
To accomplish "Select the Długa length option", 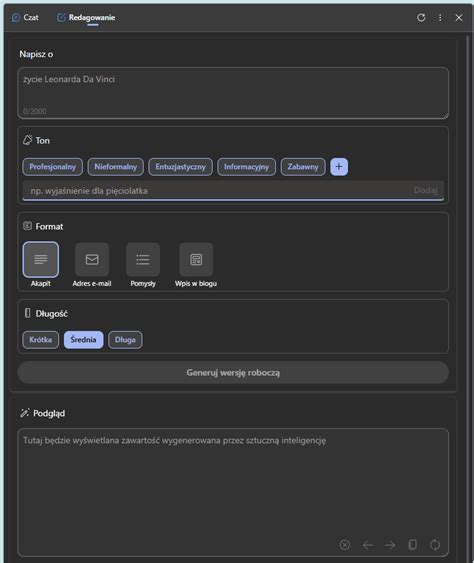I will click(x=125, y=340).
